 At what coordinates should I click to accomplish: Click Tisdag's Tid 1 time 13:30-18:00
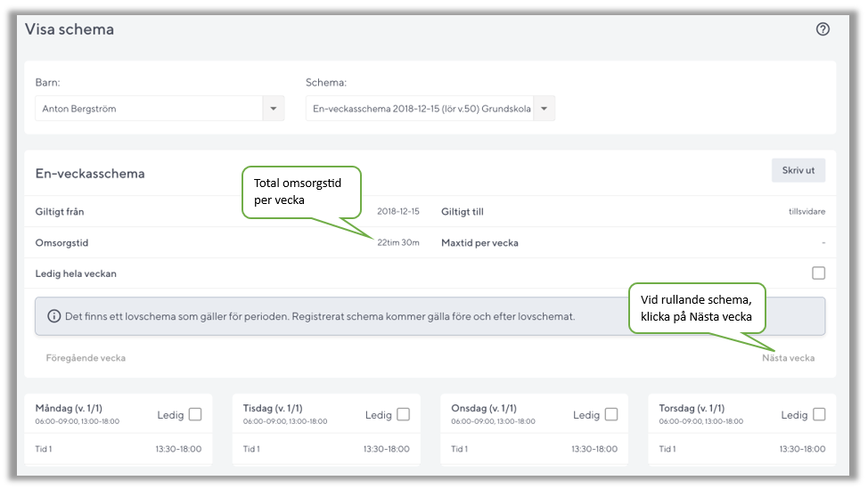point(387,449)
